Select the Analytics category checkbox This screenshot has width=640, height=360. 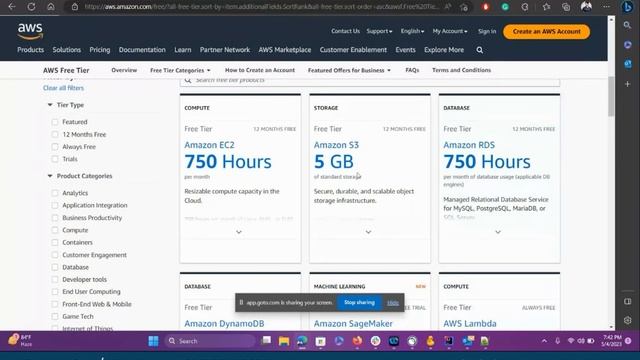click(55, 193)
